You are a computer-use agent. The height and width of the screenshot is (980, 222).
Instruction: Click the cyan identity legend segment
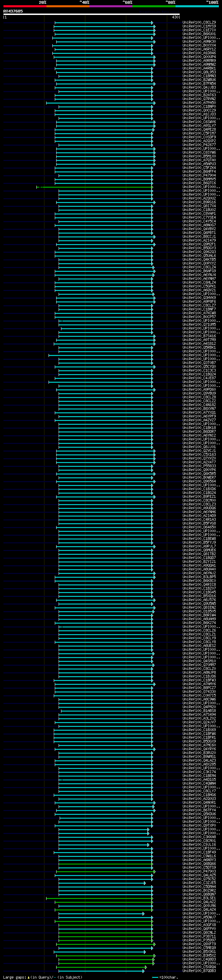(x=197, y=7)
